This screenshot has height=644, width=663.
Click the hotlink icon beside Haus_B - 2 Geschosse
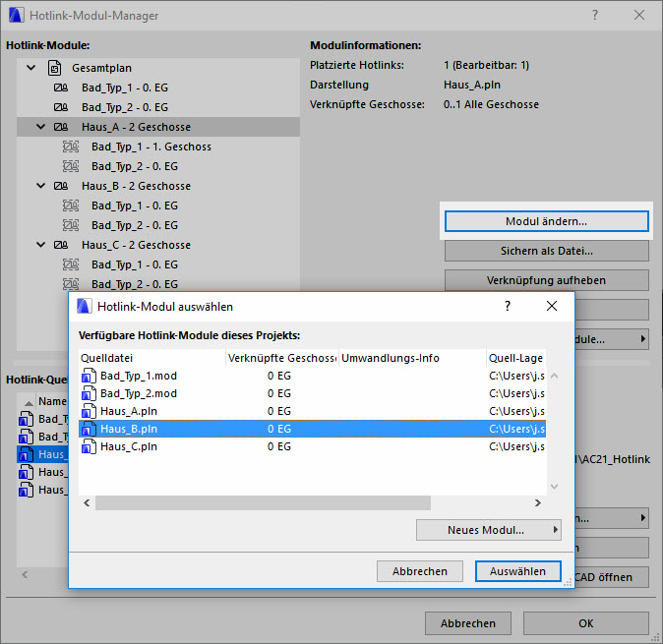pos(60,186)
